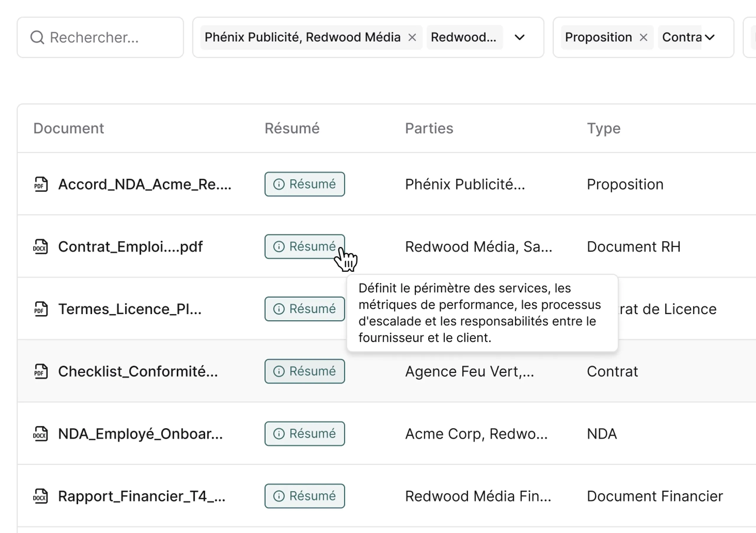This screenshot has height=533, width=756.
Task: Sort by the Document column header
Action: [69, 128]
